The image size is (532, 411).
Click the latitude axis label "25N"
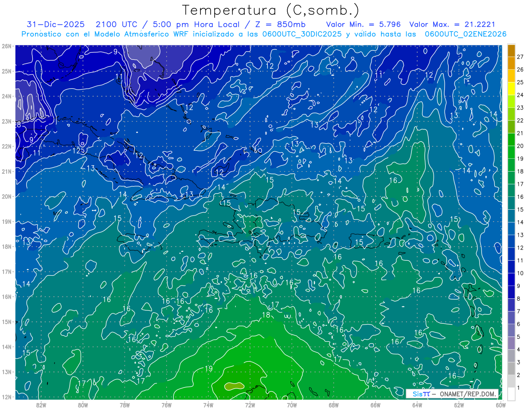click(x=6, y=71)
